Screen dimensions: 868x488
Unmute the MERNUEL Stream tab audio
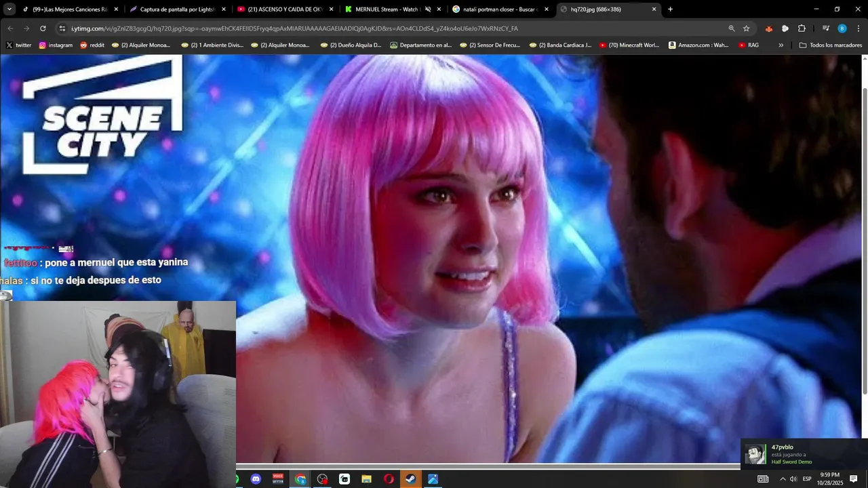click(x=428, y=9)
